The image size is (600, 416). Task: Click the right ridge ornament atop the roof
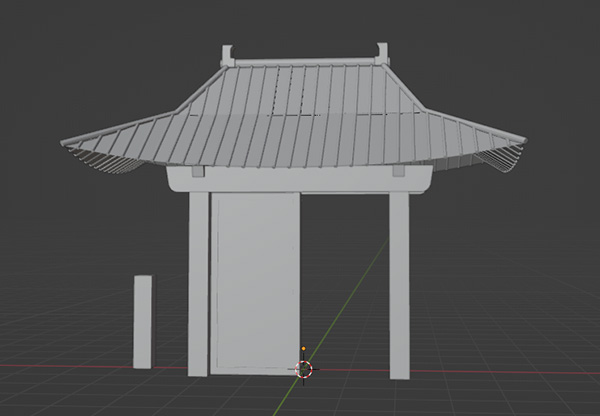[x=381, y=52]
